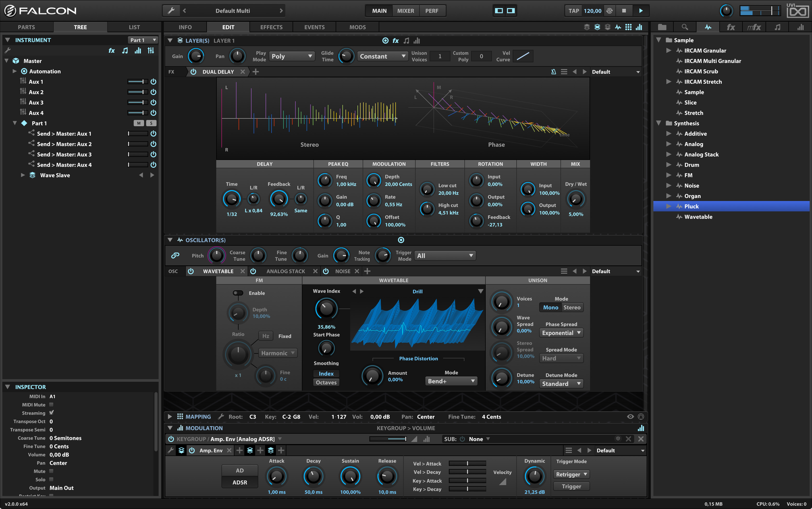Switch to the PERF view
Viewport: 812px width, 509px height.
432,11
